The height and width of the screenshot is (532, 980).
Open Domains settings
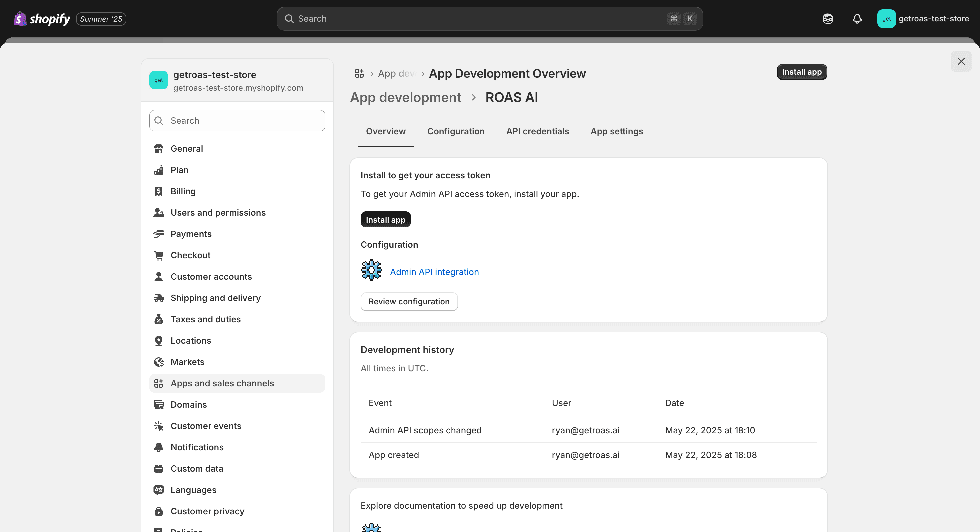[237, 404]
